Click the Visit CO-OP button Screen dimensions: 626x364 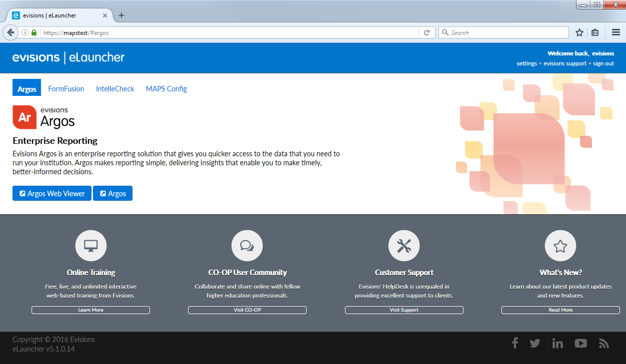(x=247, y=310)
